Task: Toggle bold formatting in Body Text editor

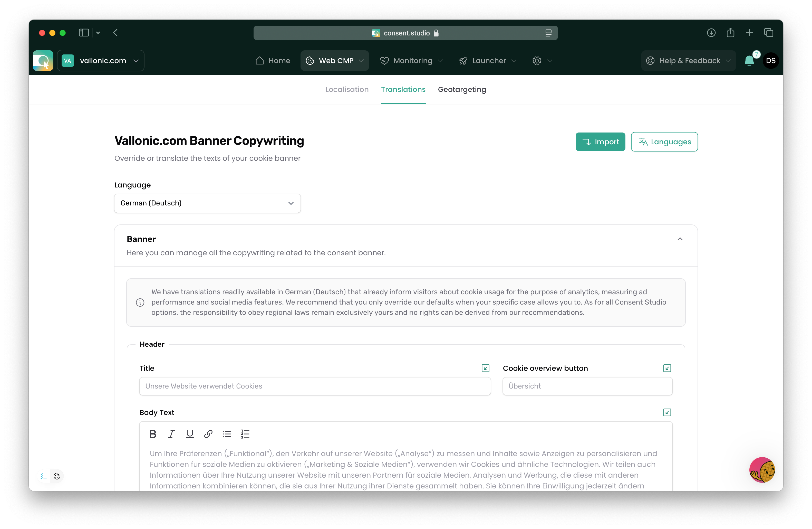Action: click(x=152, y=434)
